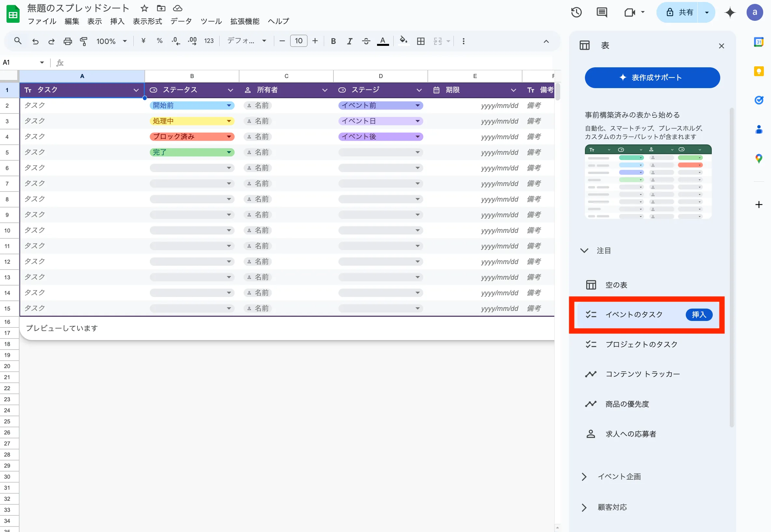Decrease decimal places
This screenshot has height=532, width=771.
(176, 41)
